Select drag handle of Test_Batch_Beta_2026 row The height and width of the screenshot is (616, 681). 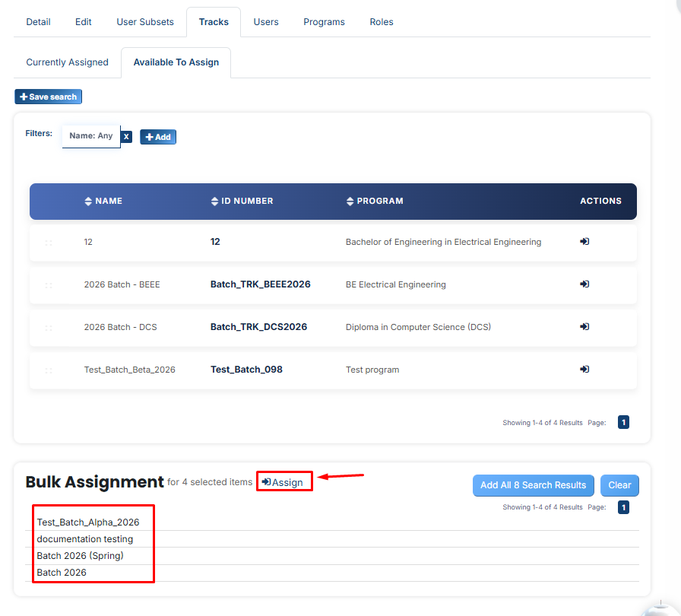(49, 370)
